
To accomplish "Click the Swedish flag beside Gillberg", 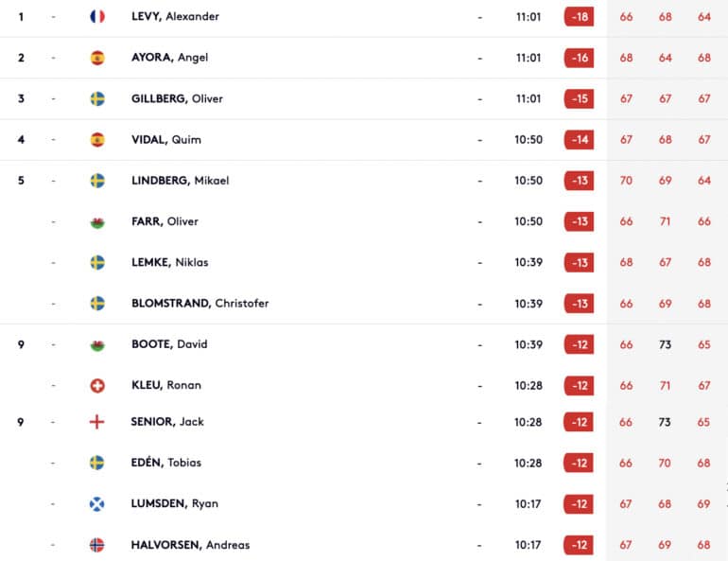I will pos(97,99).
